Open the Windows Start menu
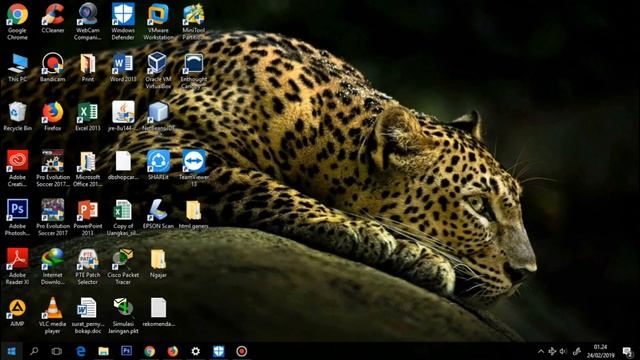This screenshot has width=640, height=360. click(11, 351)
